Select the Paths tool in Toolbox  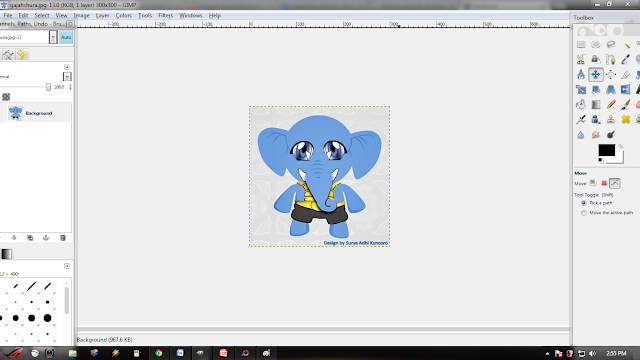611,60
